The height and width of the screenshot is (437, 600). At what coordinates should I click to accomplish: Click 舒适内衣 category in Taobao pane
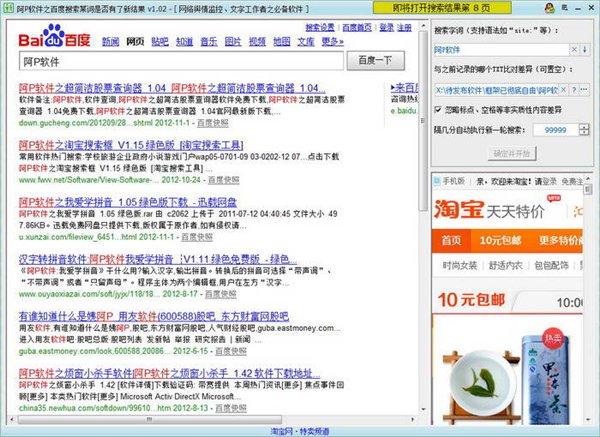pos(505,266)
